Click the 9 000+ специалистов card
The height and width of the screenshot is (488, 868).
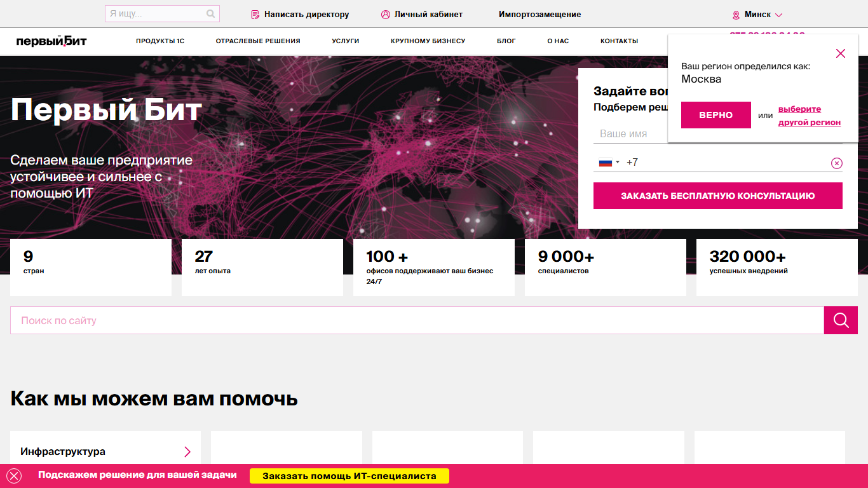606,268
